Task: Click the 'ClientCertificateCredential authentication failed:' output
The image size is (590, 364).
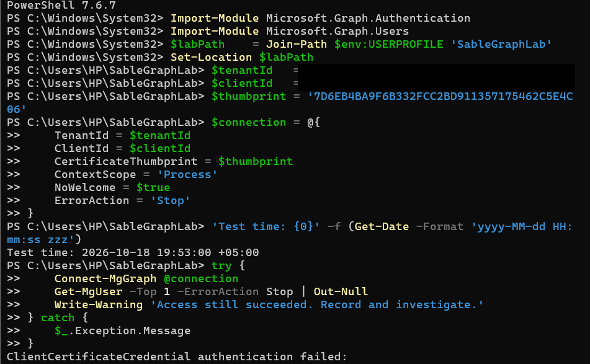Action: coord(177,357)
